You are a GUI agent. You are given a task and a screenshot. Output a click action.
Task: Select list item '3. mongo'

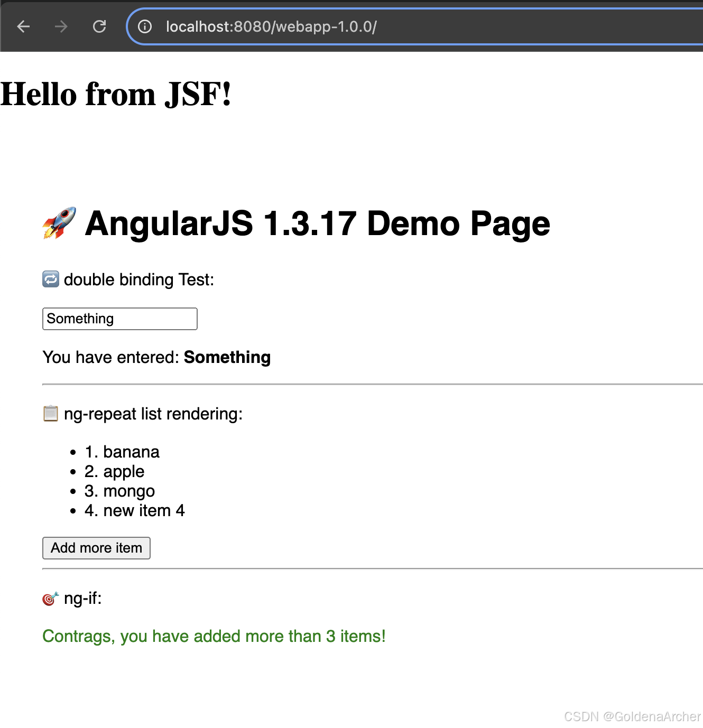click(120, 491)
